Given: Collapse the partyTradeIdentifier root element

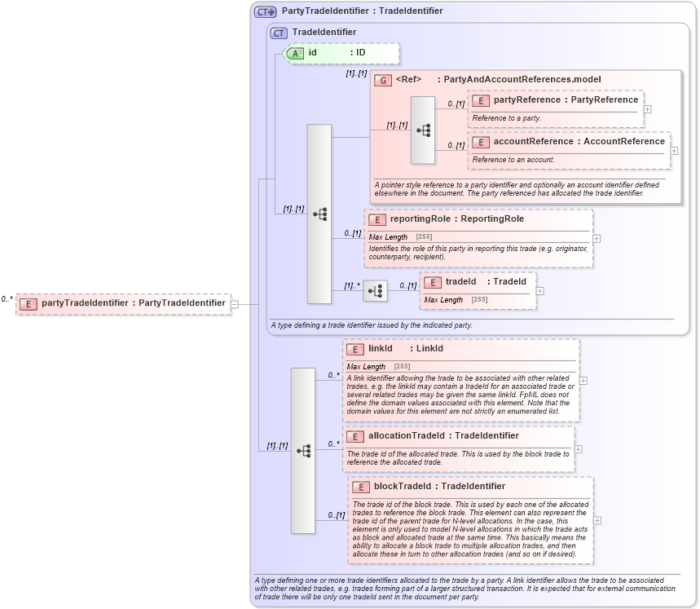Looking at the screenshot, I should (235, 305).
